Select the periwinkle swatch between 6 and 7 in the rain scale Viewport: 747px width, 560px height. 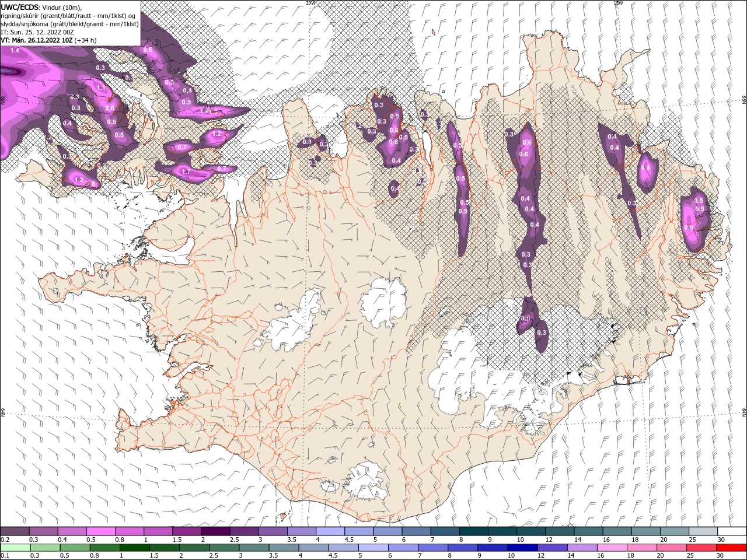point(403,548)
